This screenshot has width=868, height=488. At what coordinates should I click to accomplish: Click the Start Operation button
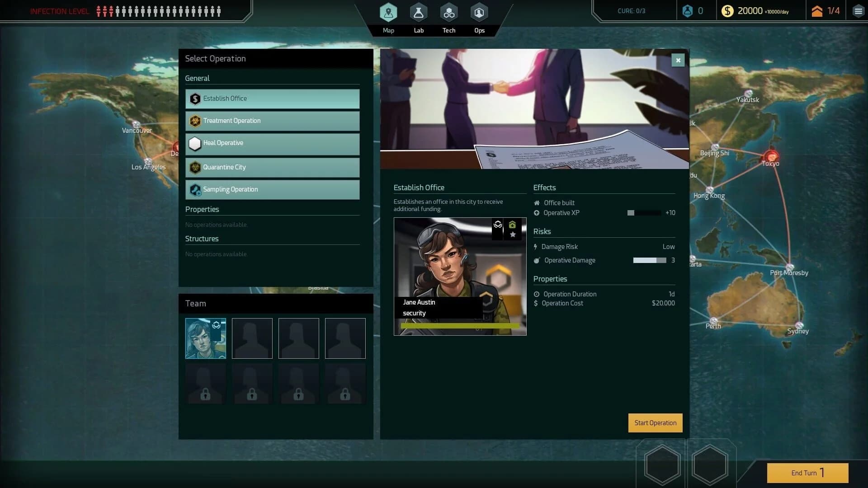655,423
